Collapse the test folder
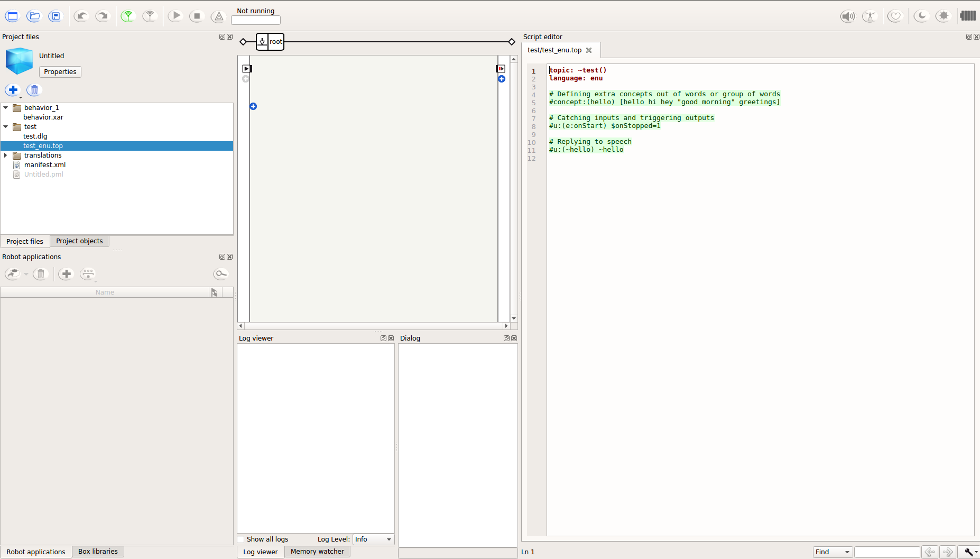980x559 pixels. point(6,127)
